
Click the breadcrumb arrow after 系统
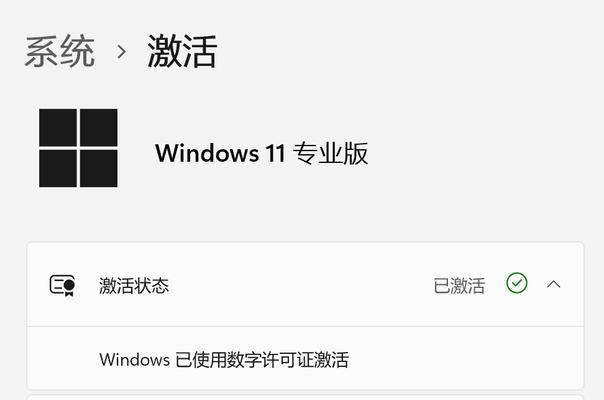[121, 52]
